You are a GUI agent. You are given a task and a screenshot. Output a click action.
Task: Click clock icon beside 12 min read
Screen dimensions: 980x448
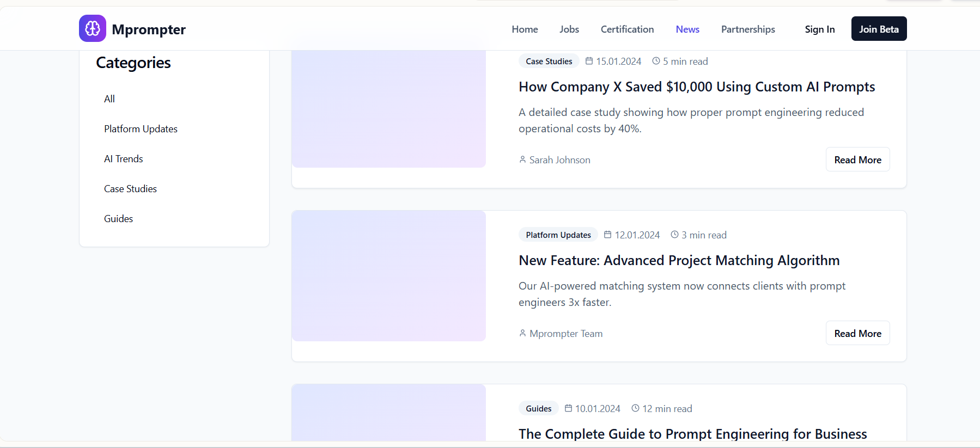coord(635,408)
